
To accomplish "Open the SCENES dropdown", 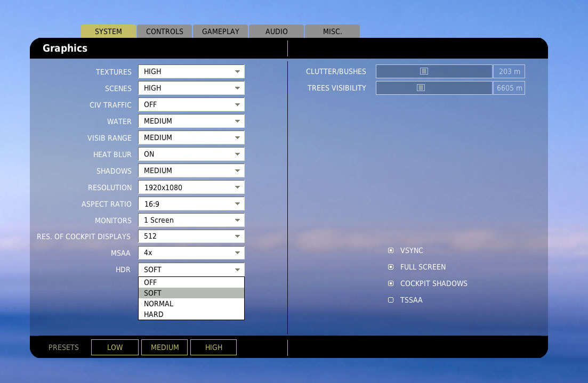I will (191, 88).
